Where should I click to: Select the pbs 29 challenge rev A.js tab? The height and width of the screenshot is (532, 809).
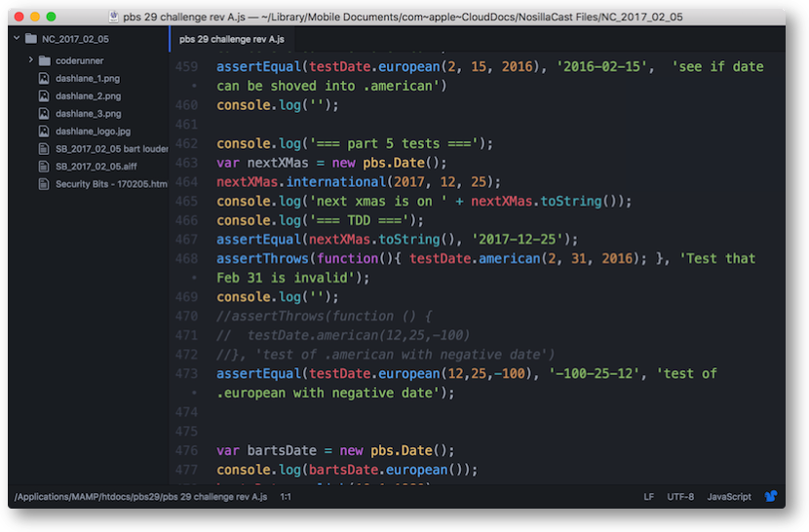(x=230, y=39)
